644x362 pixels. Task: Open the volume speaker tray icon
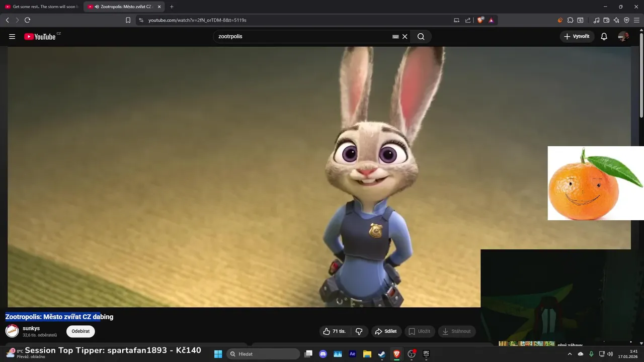click(610, 354)
